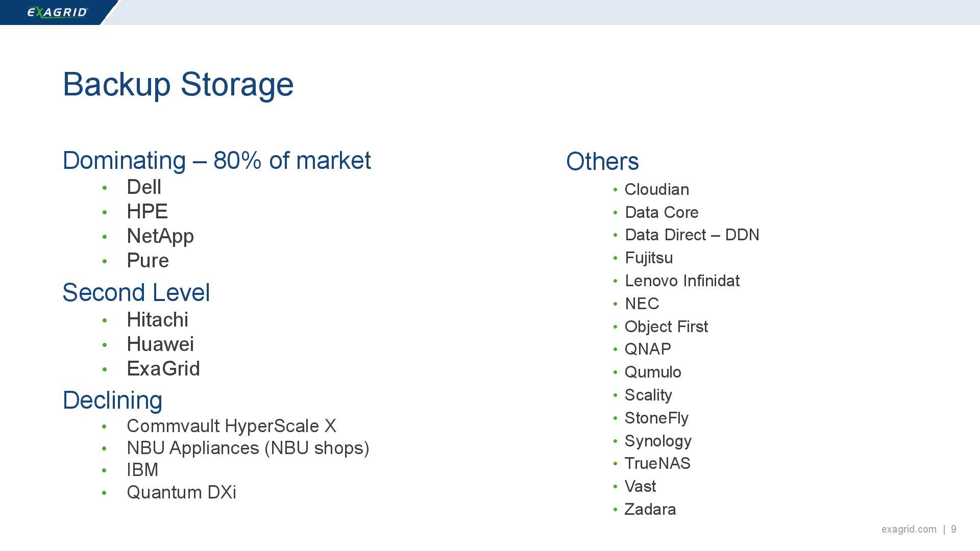Click the Dominating – 80% of market heading

(216, 161)
